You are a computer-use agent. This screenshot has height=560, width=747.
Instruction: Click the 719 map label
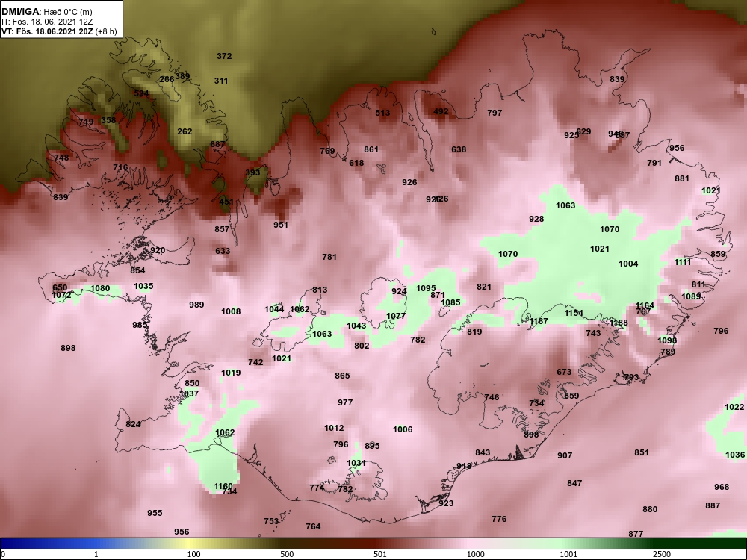86,122
